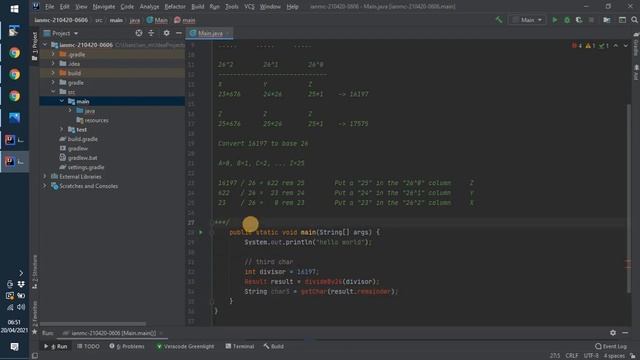Click CRLF line separator in status bar
The image size is (640, 360).
[571, 356]
